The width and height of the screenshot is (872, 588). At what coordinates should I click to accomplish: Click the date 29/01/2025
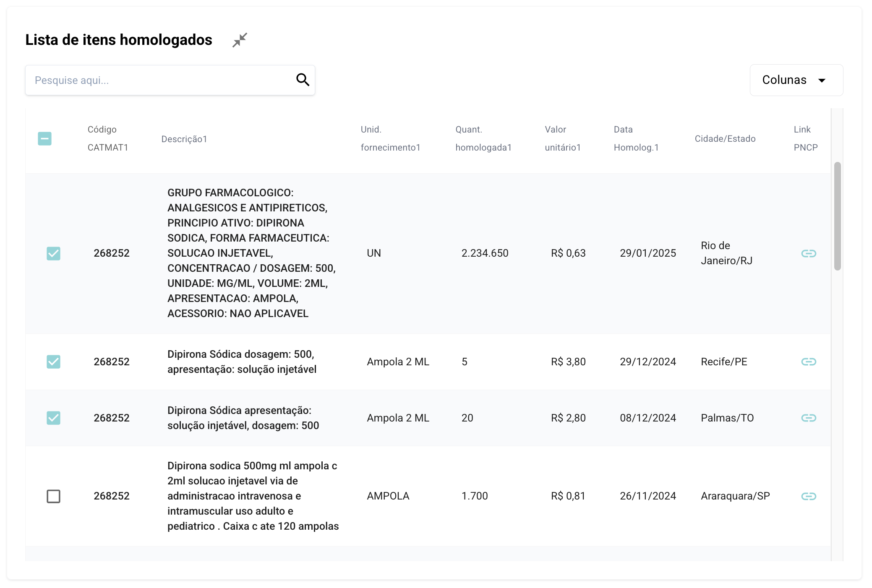[x=648, y=253]
